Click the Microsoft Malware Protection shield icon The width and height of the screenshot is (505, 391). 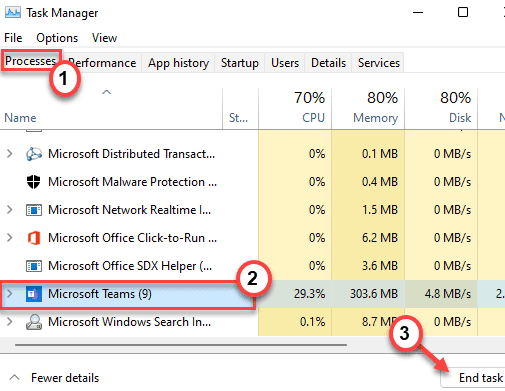click(33, 182)
